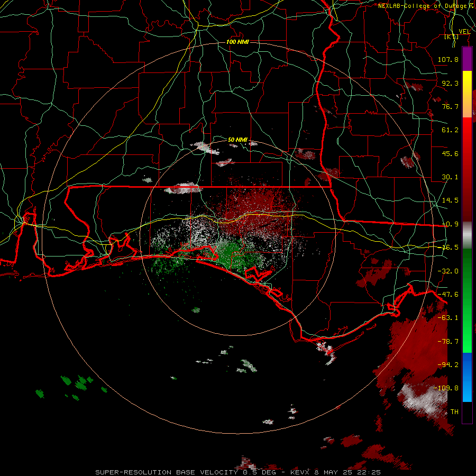Select the 107.8 legend value
Viewport: 476px width, 476px height.
point(448,59)
